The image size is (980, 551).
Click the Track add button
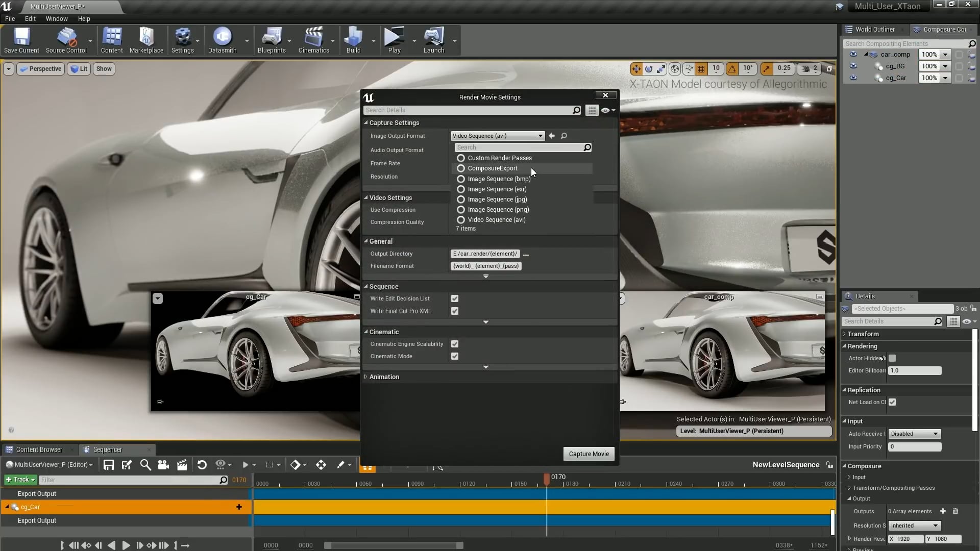point(20,480)
